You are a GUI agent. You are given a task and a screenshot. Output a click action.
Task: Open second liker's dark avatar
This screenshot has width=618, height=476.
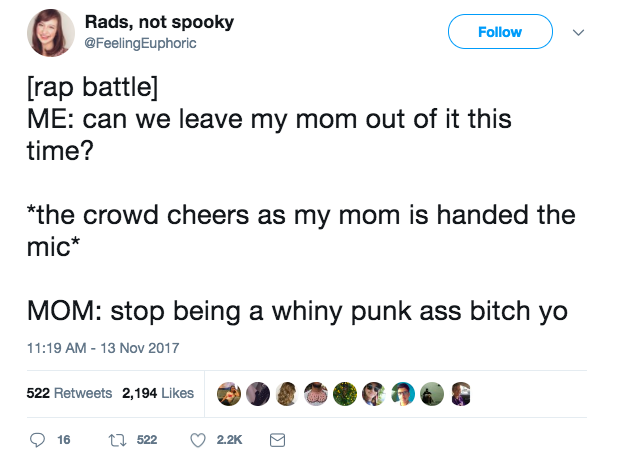tap(258, 394)
